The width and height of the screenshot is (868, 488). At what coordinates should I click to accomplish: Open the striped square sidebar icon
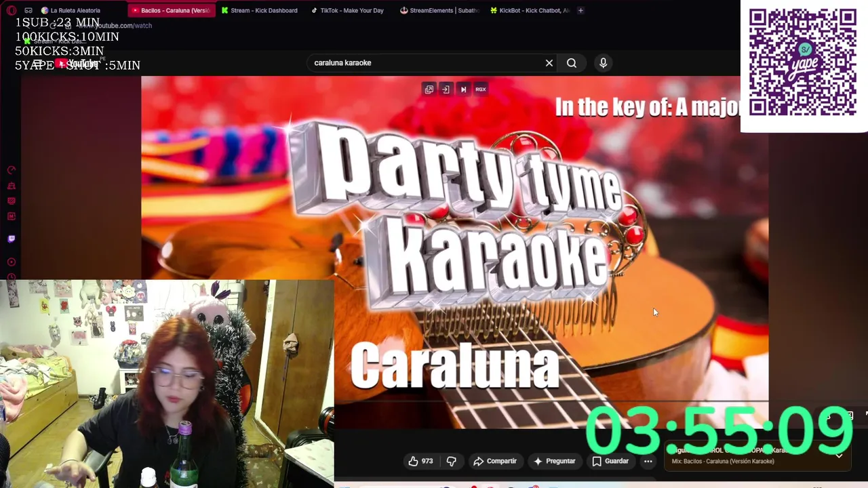[x=12, y=201]
